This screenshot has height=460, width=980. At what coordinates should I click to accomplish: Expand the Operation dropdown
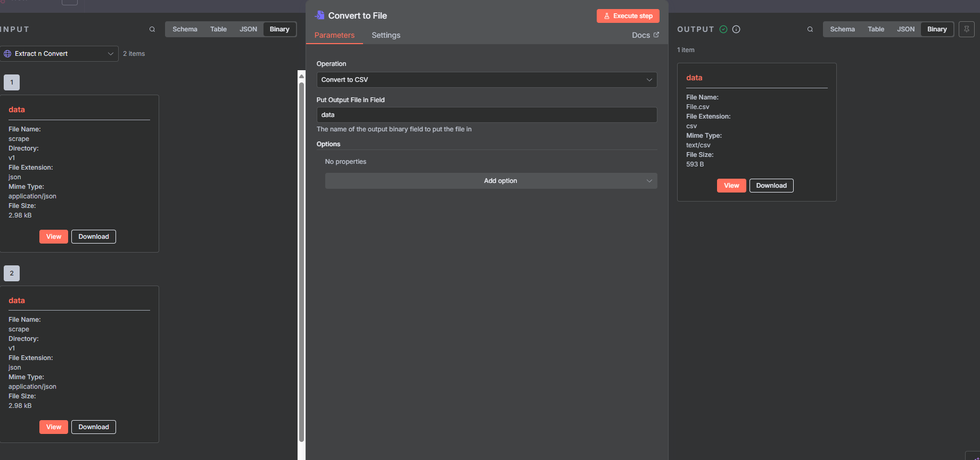[x=486, y=80]
